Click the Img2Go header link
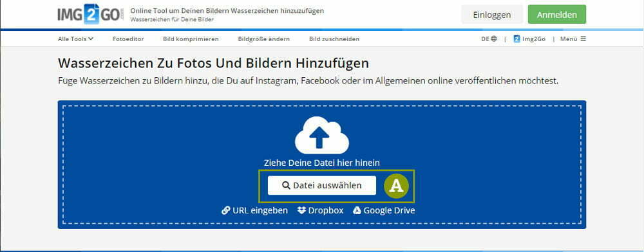Viewport: 644px width, 252px height. coord(529,39)
